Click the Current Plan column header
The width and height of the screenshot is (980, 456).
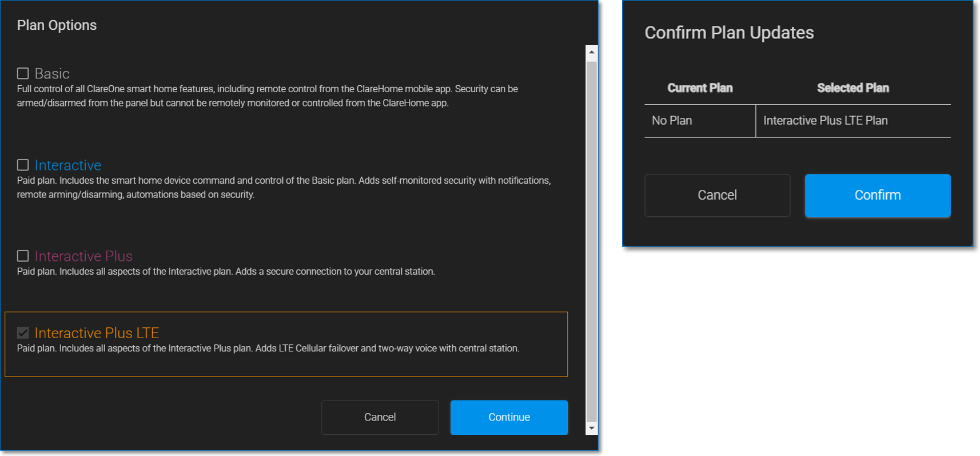[x=700, y=88]
